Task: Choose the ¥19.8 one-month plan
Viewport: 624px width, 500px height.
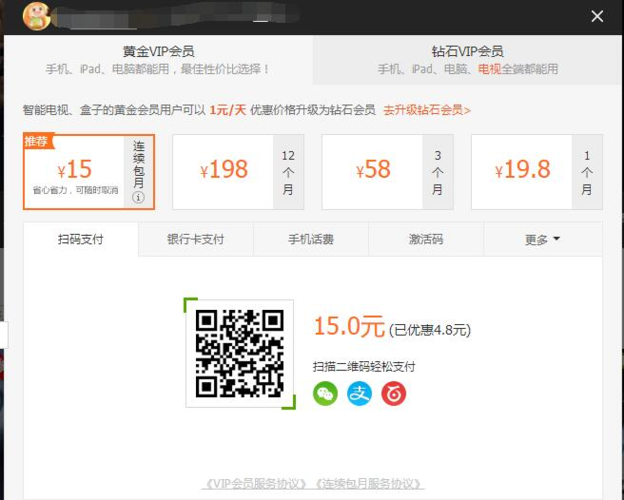Action: (x=521, y=171)
